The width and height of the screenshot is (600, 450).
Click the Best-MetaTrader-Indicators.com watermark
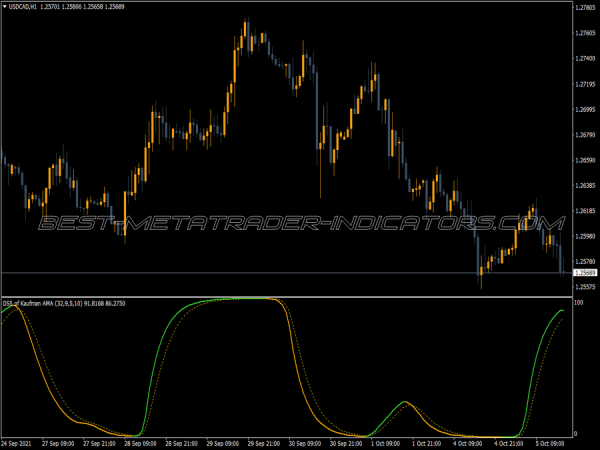(300, 222)
